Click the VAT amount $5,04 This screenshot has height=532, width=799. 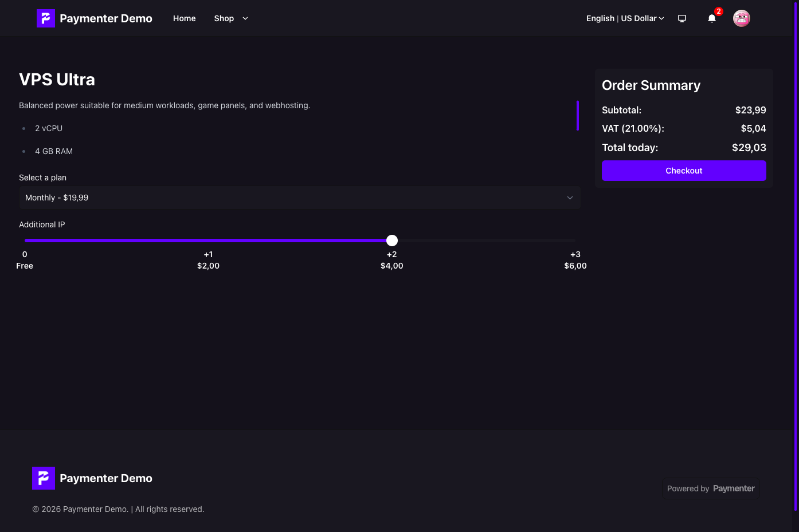click(754, 128)
